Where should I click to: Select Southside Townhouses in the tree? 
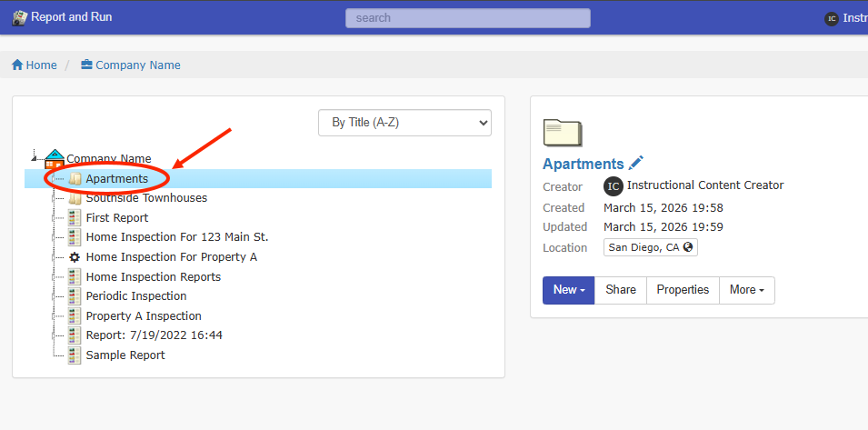pyautogui.click(x=146, y=198)
